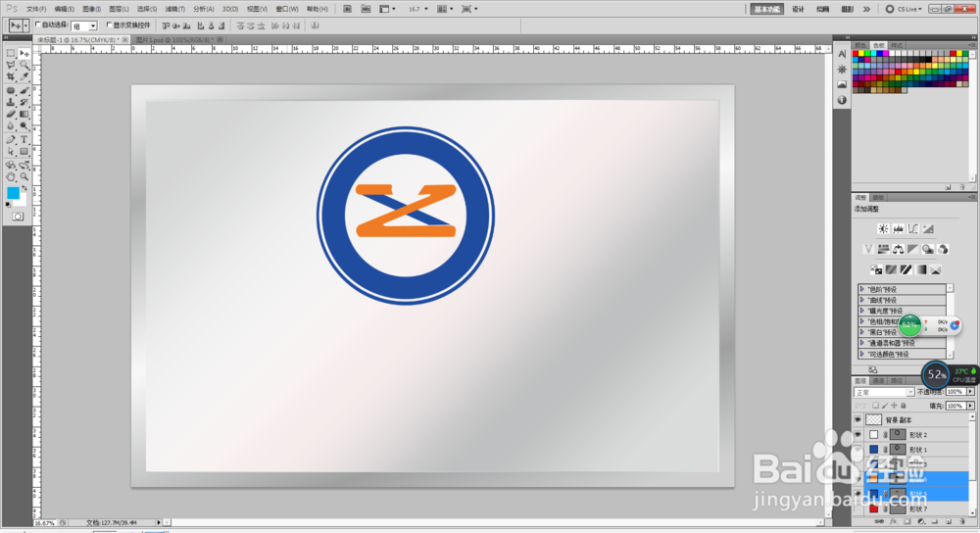This screenshot has height=533, width=980.
Task: Select the Brush tool
Action: (24, 90)
